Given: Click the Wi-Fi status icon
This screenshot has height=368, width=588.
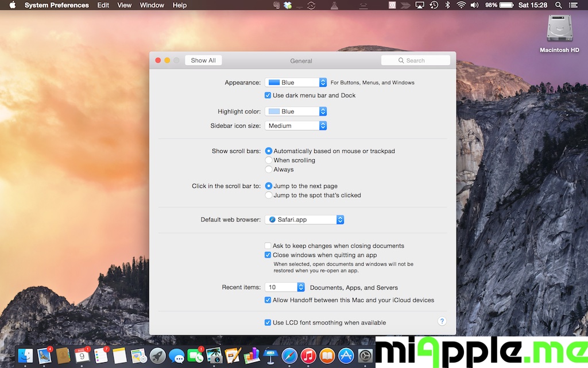Looking at the screenshot, I should pos(461,5).
